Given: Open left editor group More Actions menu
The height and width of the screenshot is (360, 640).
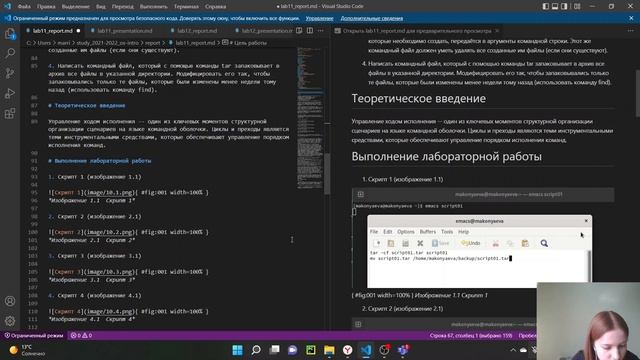Looking at the screenshot, I should [x=320, y=31].
